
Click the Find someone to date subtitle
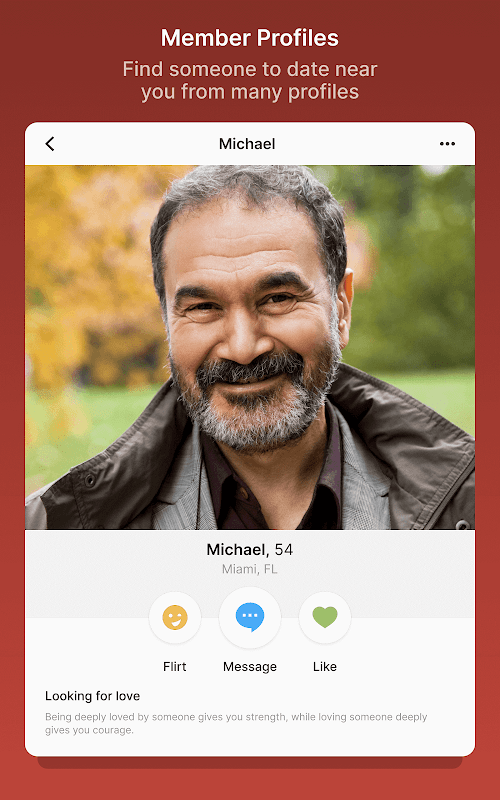[x=250, y=80]
